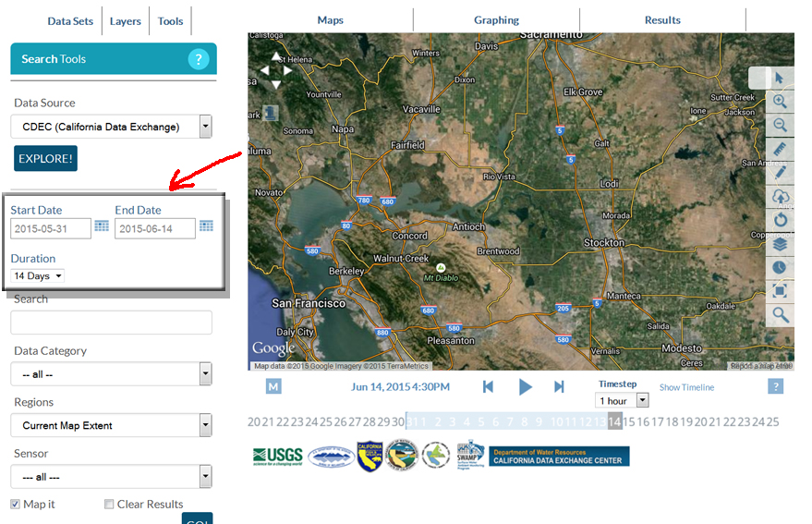
Task: Click the End Date input field
Action: point(155,228)
